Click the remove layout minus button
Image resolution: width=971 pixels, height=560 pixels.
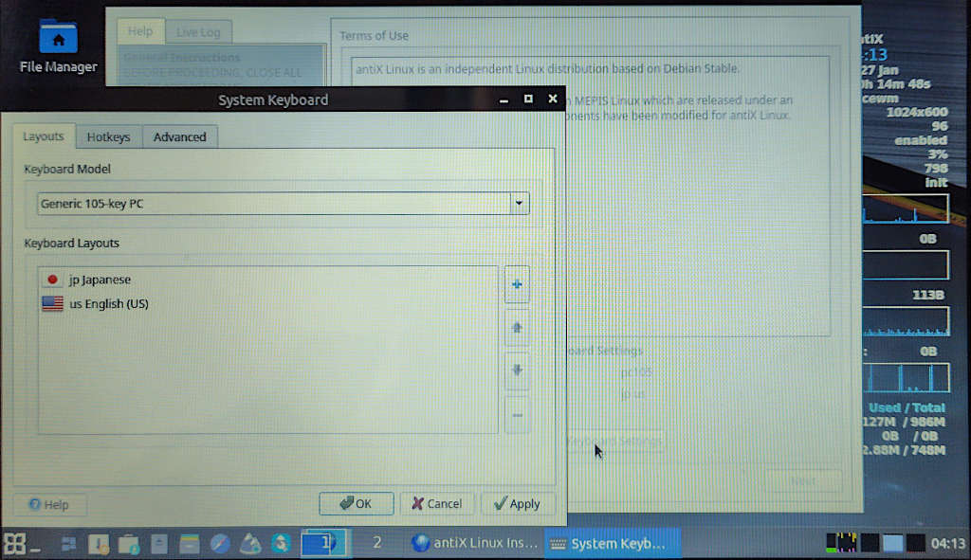click(x=517, y=415)
